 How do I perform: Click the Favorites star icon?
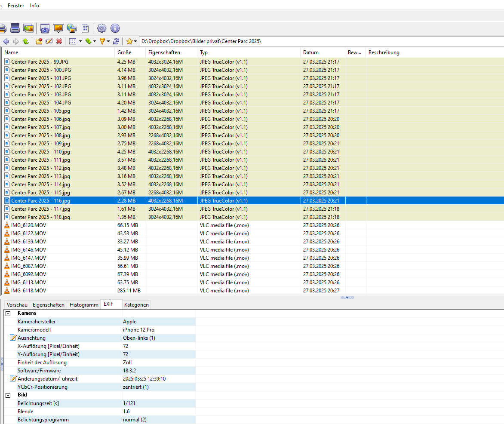129,41
